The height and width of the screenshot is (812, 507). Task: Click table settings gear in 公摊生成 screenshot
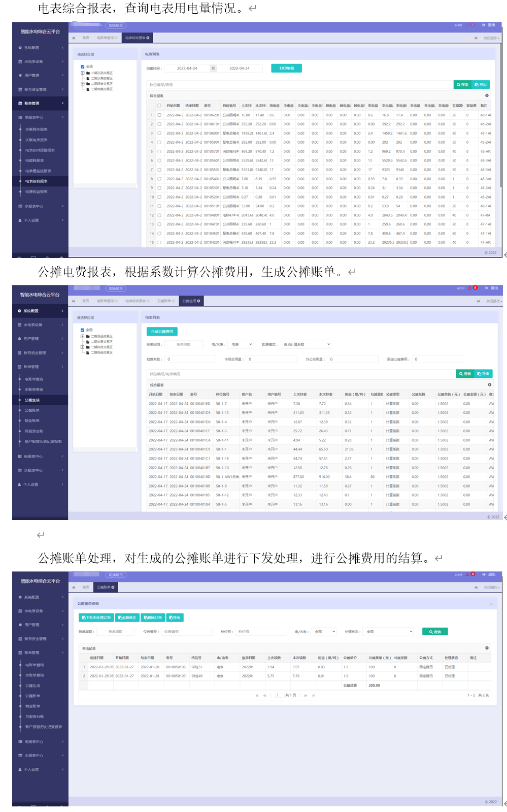coord(490,385)
